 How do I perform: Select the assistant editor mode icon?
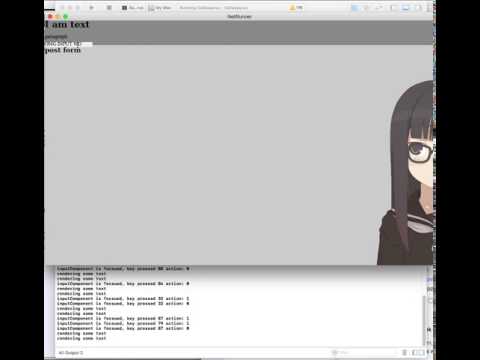pos(367,7)
